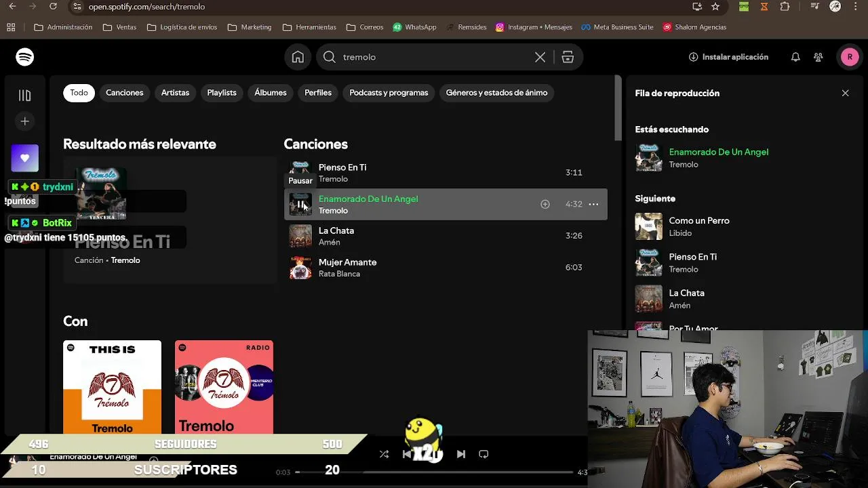Go back in browser history

click(x=12, y=7)
